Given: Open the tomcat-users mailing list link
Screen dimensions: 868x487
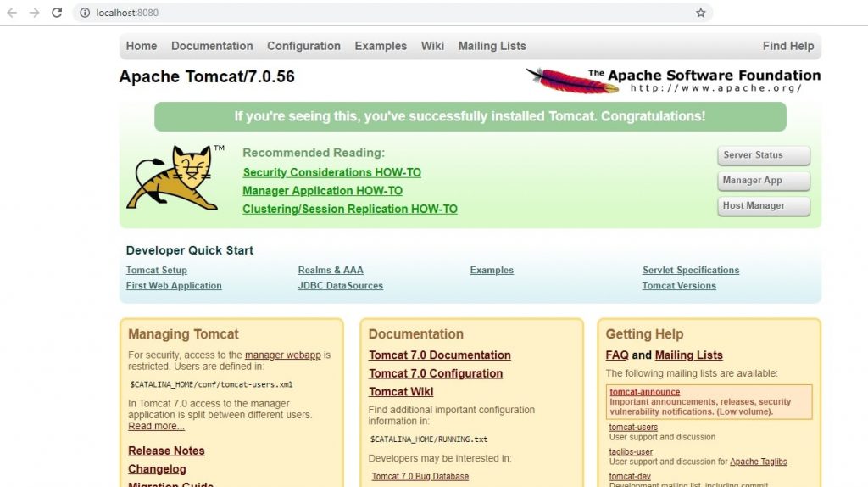Looking at the screenshot, I should [x=633, y=427].
